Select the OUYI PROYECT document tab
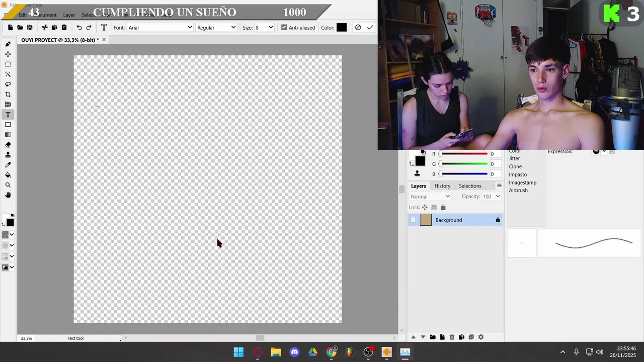Viewport: 644px width, 362px height. pos(60,40)
